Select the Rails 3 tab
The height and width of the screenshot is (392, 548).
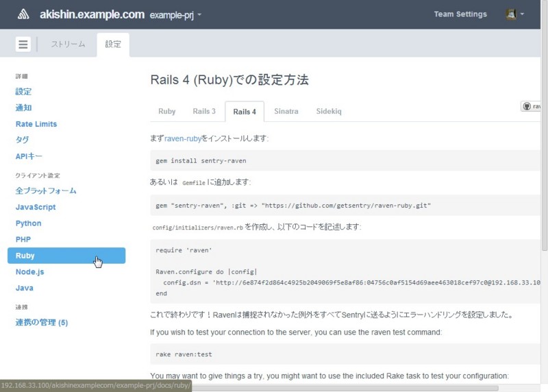pos(204,112)
